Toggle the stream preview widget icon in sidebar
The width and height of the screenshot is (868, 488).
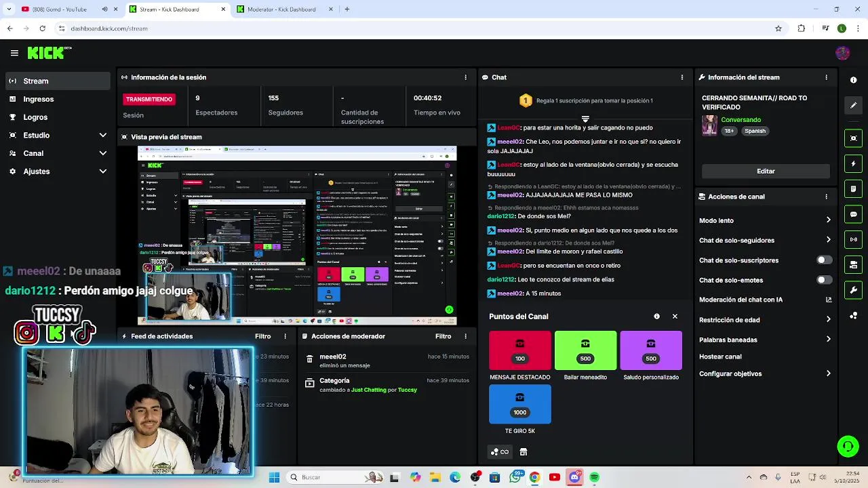tap(853, 138)
